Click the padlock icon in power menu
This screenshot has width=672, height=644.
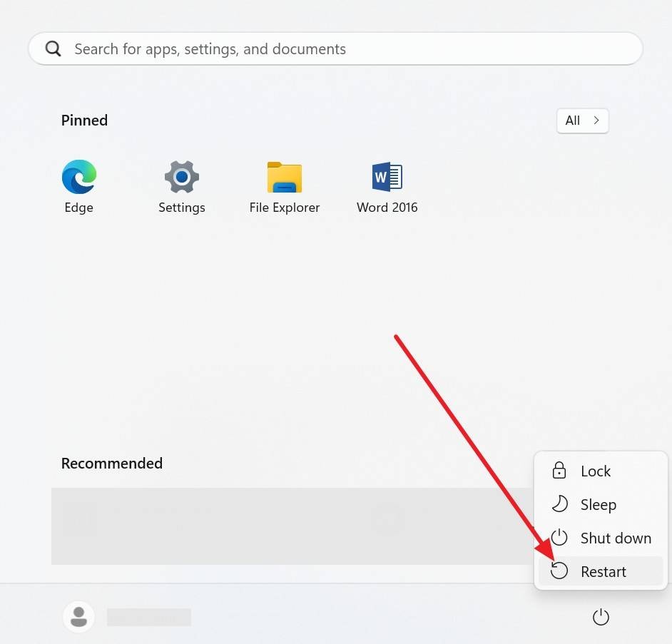pos(559,471)
